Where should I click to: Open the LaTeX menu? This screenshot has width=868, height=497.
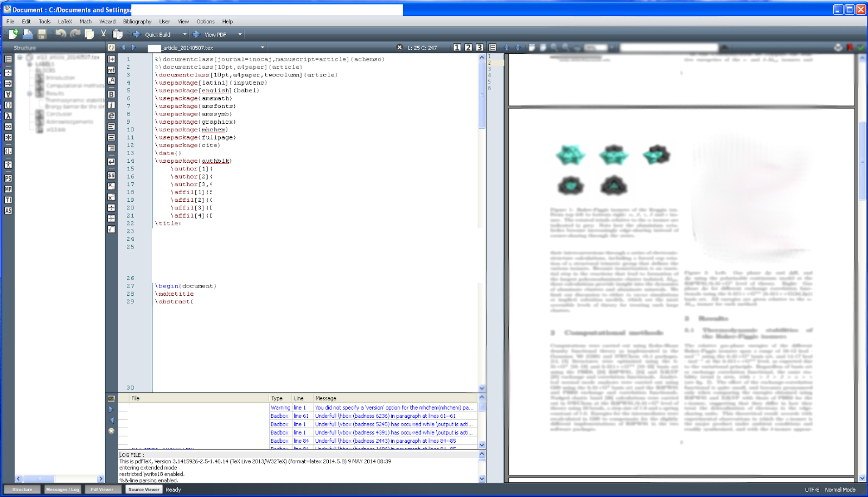click(x=64, y=22)
